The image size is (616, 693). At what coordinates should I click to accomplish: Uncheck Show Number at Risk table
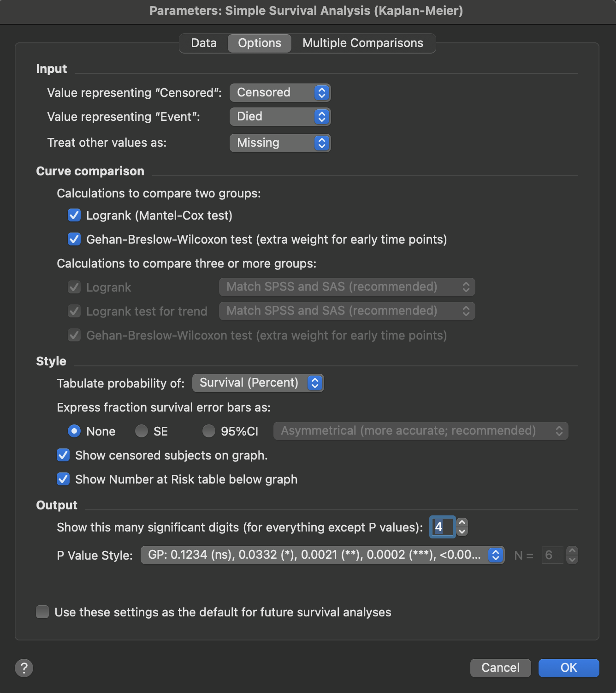click(x=63, y=479)
